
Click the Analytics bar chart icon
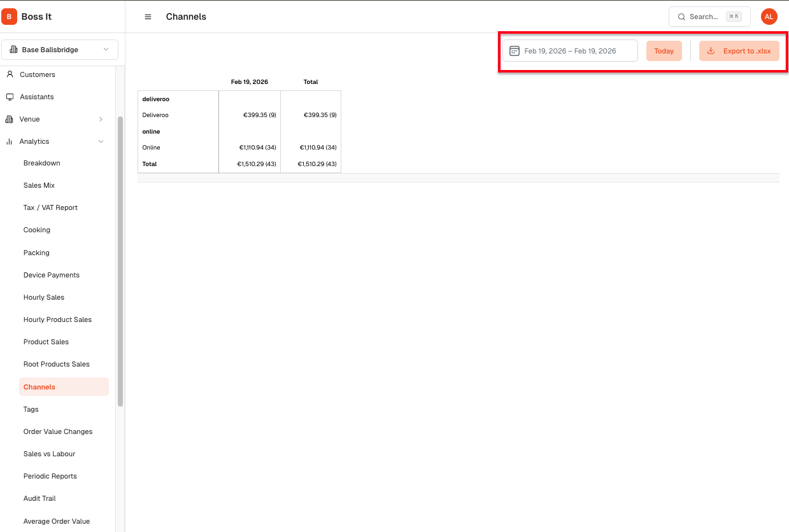tap(10, 141)
